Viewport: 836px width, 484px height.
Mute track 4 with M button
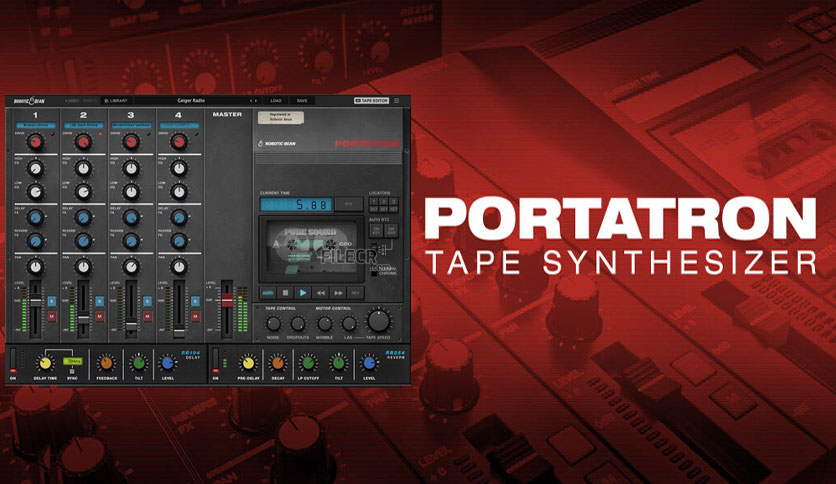pyautogui.click(x=196, y=317)
